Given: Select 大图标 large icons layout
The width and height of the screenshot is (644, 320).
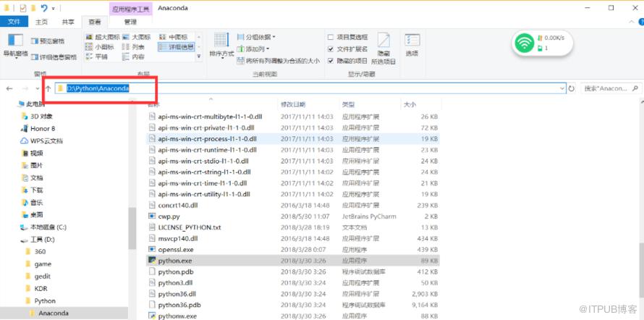Looking at the screenshot, I should click(x=136, y=37).
